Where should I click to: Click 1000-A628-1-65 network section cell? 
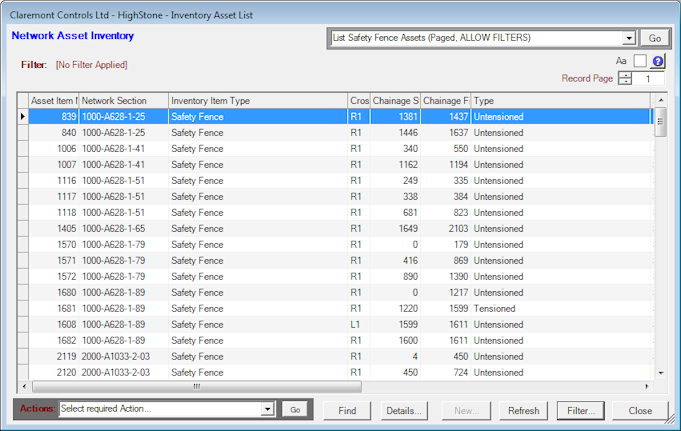(x=124, y=229)
